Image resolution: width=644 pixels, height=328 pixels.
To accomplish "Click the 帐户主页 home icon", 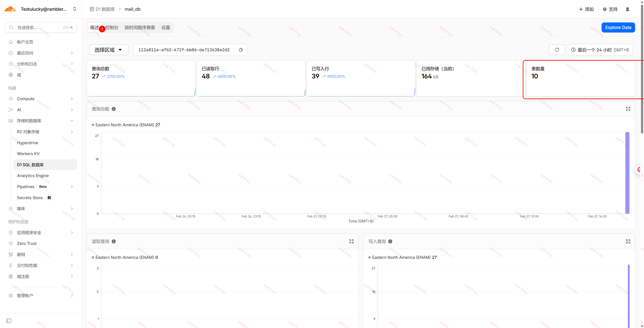I will (x=11, y=42).
